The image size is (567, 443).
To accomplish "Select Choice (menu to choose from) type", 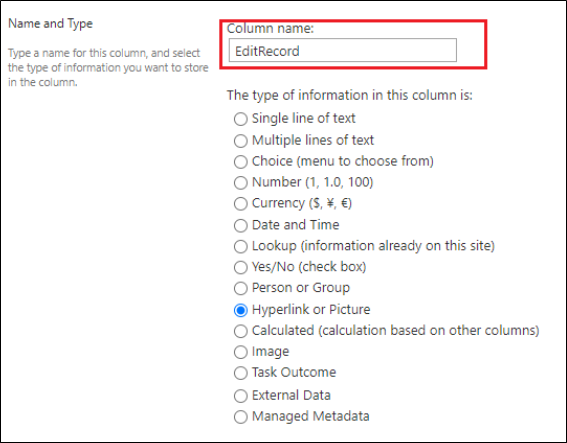I will pos(240,162).
